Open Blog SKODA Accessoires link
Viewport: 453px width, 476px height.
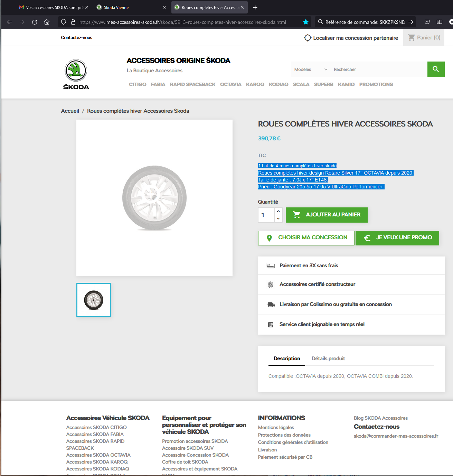(x=381, y=418)
